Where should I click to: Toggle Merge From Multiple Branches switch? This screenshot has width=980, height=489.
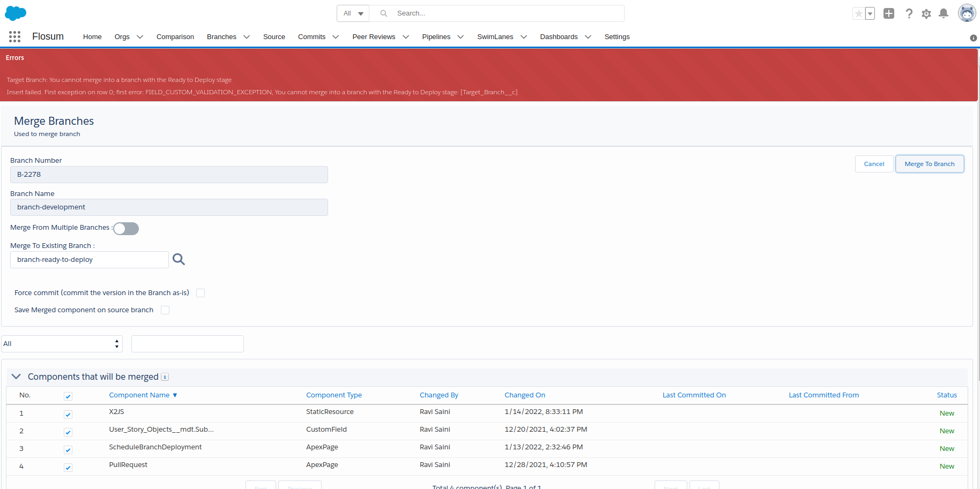pos(126,229)
